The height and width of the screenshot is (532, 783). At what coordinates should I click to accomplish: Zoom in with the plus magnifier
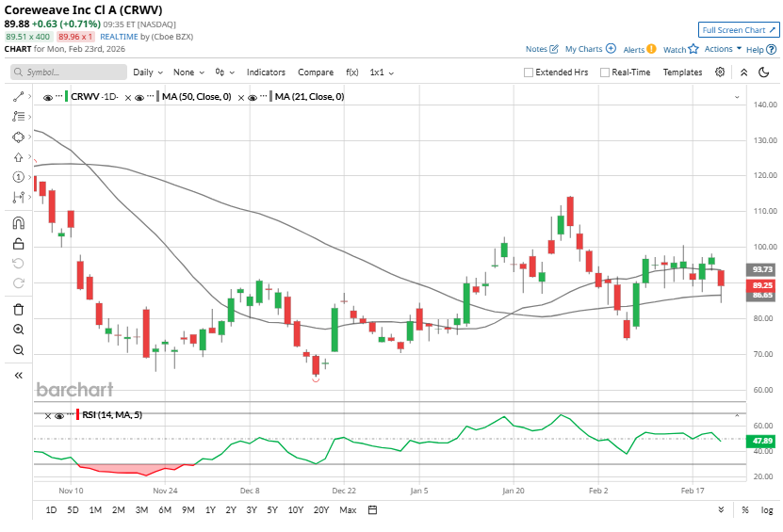click(x=19, y=330)
